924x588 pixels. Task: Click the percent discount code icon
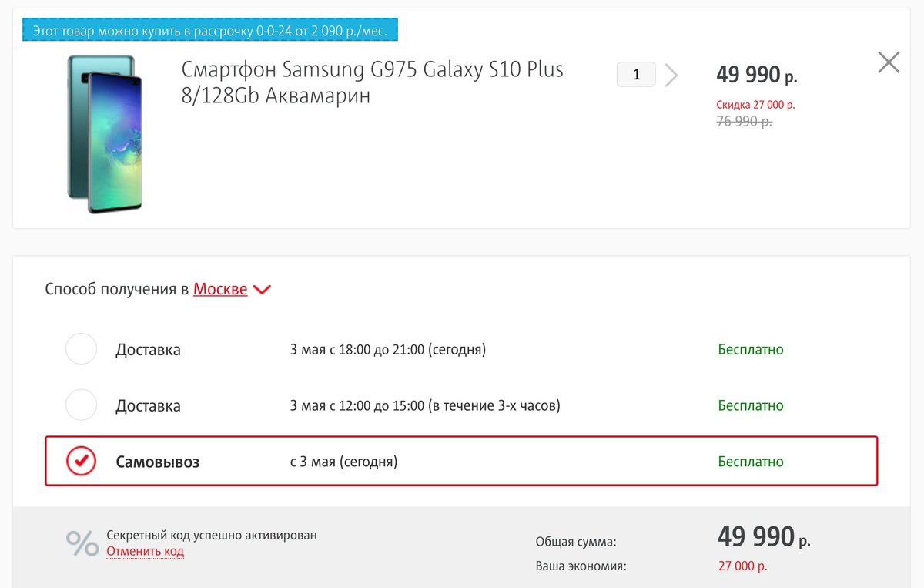(82, 543)
